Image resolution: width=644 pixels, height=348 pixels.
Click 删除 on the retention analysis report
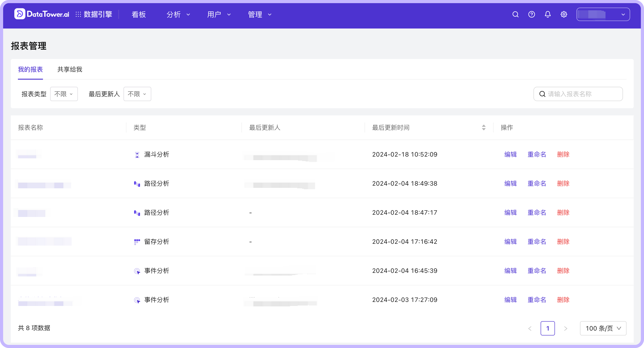pyautogui.click(x=563, y=242)
